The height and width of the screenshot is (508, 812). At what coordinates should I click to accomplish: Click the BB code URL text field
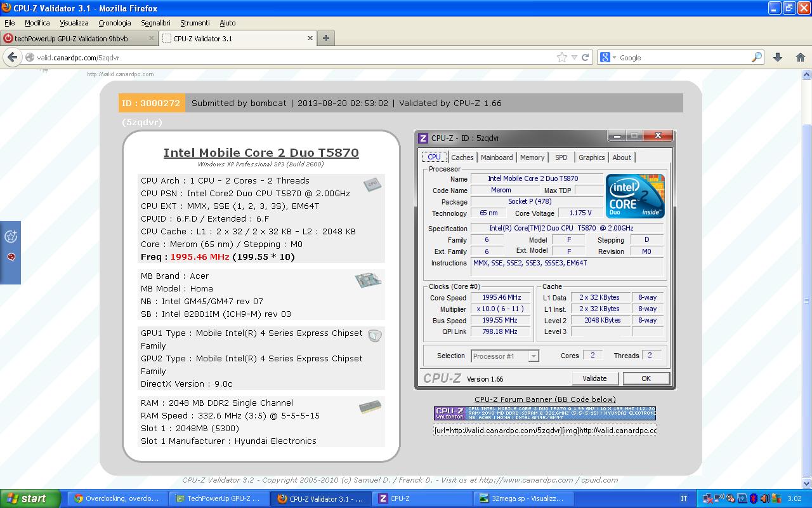point(544,431)
